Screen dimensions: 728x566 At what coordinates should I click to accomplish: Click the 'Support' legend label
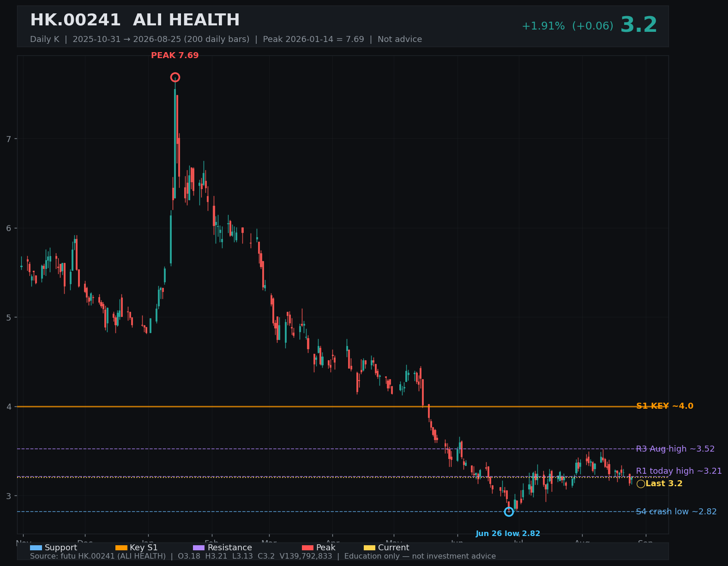(61, 548)
